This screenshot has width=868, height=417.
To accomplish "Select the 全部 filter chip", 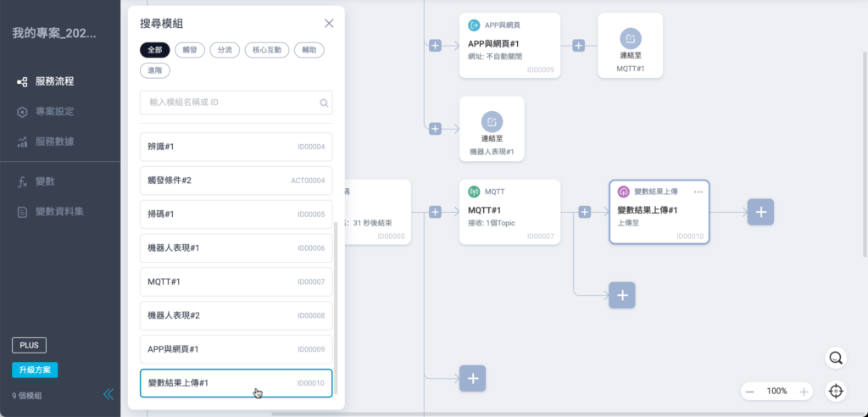I will pyautogui.click(x=155, y=50).
